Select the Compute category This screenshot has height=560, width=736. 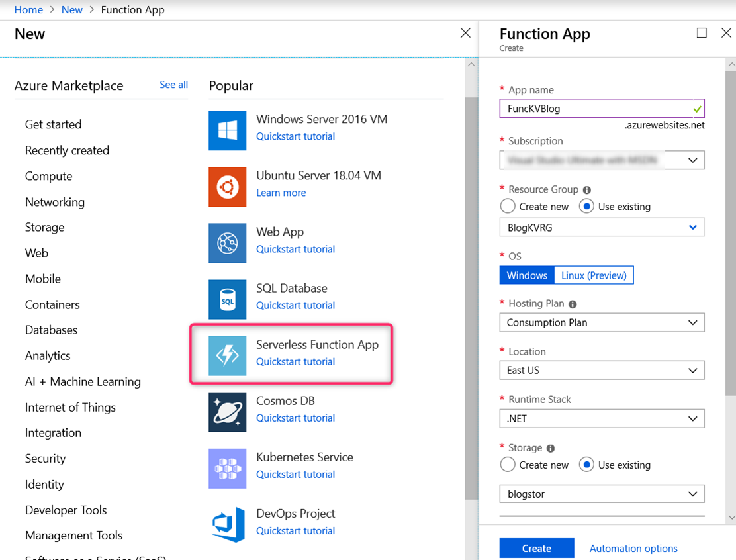[x=49, y=176]
